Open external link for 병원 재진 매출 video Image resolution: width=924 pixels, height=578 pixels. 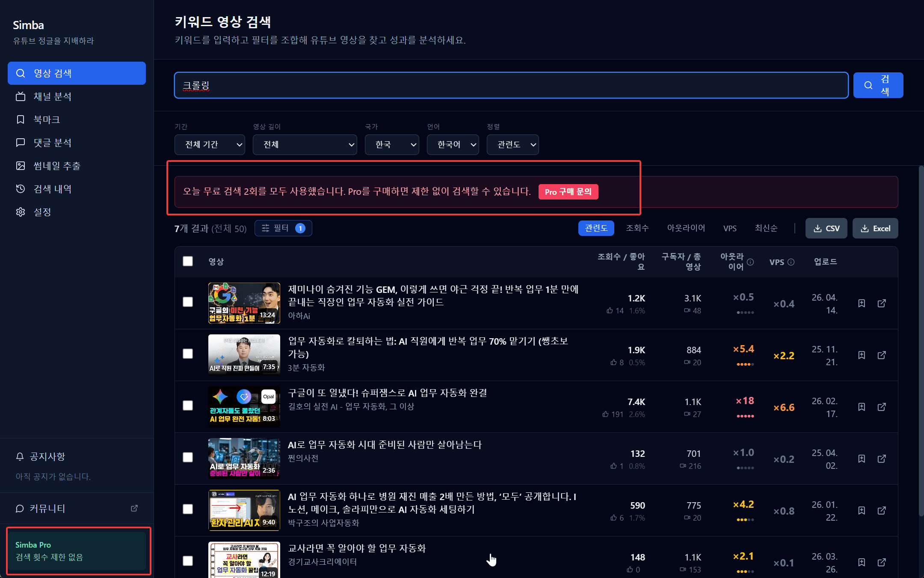point(882,510)
